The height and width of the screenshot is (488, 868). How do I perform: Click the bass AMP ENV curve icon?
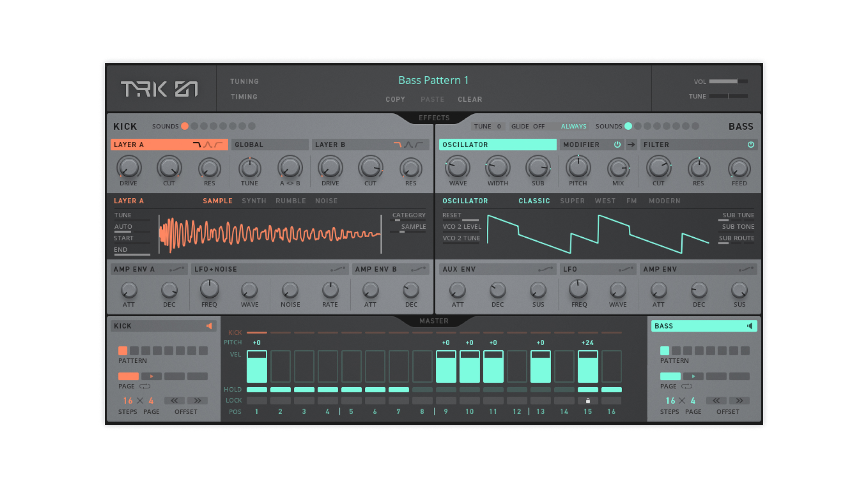pos(746,269)
